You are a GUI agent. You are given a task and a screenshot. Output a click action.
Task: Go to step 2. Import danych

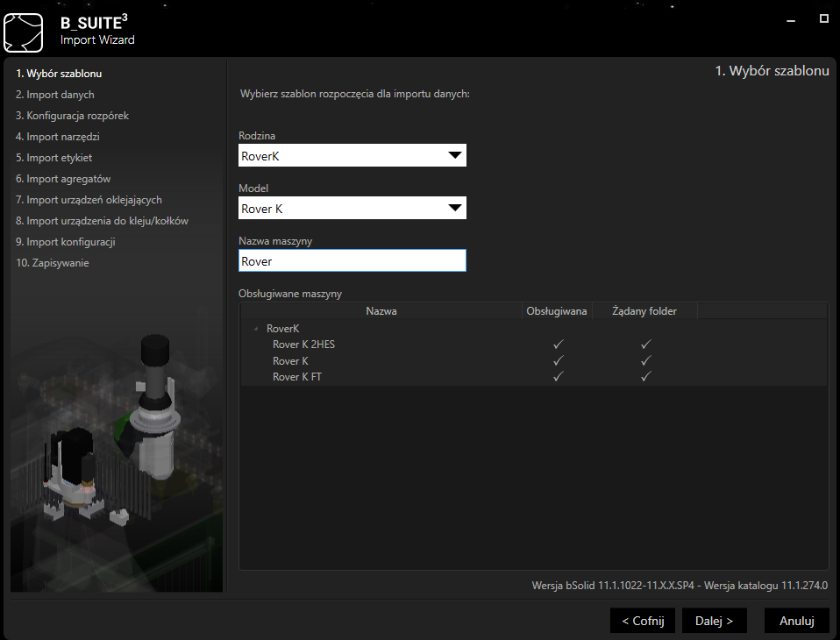(55, 95)
